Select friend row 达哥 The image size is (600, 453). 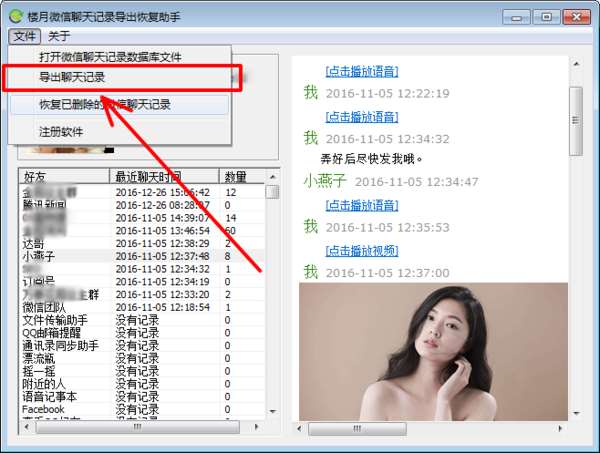(x=142, y=243)
